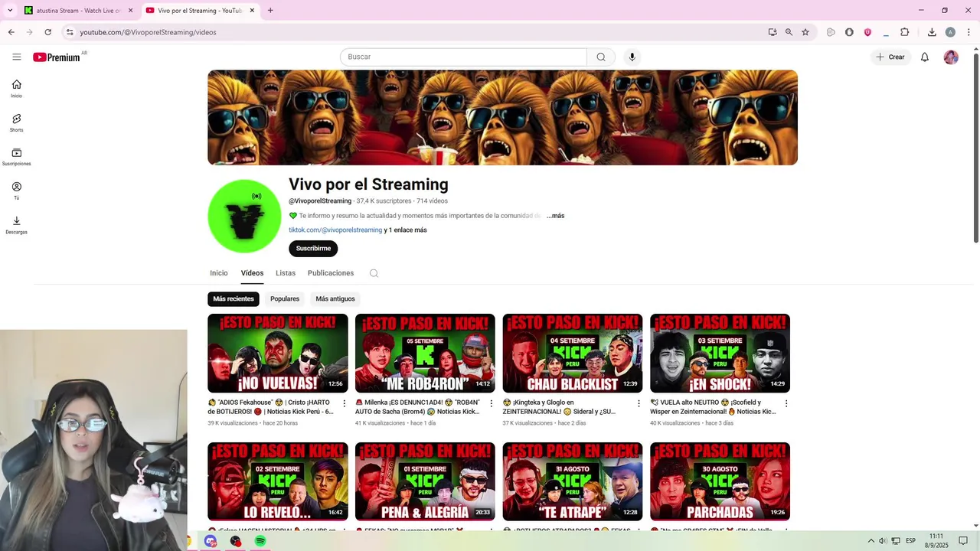Open the Chrome three-dot menu
This screenshot has width=980, height=551.
click(x=969, y=32)
